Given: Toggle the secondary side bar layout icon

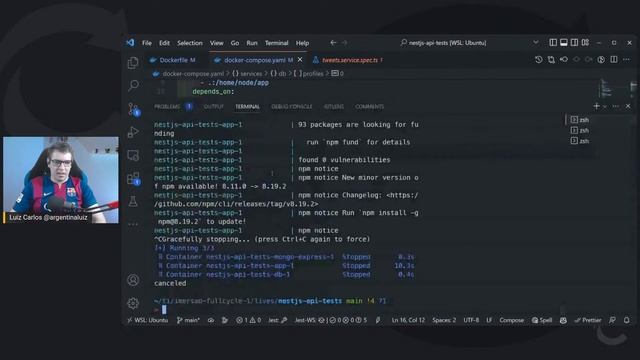Looking at the screenshot, I should pyautogui.click(x=574, y=42).
